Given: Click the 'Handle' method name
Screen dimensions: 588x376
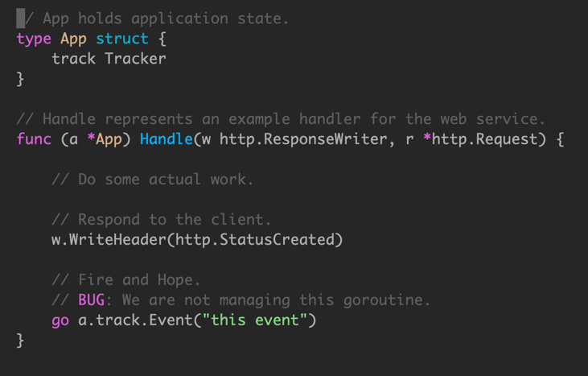Looking at the screenshot, I should pyautogui.click(x=167, y=138).
